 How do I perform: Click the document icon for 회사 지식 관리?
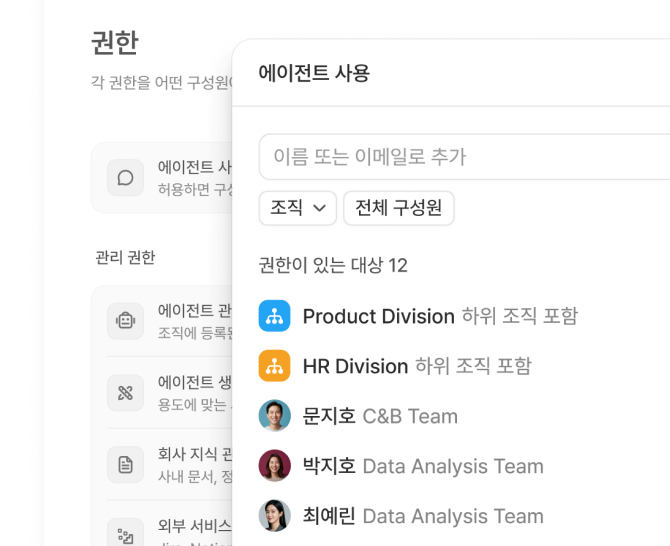click(125, 465)
